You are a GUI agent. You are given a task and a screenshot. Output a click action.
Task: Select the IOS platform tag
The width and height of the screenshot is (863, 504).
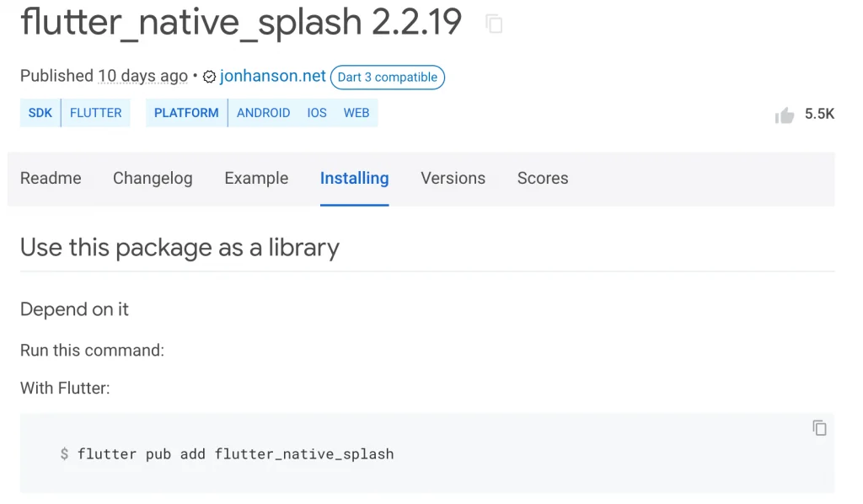317,112
